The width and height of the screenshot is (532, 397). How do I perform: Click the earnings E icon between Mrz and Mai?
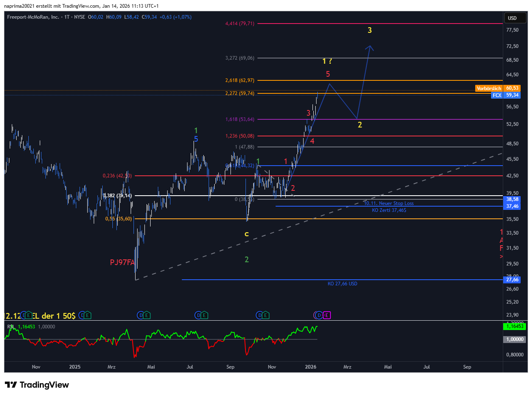click(x=147, y=315)
